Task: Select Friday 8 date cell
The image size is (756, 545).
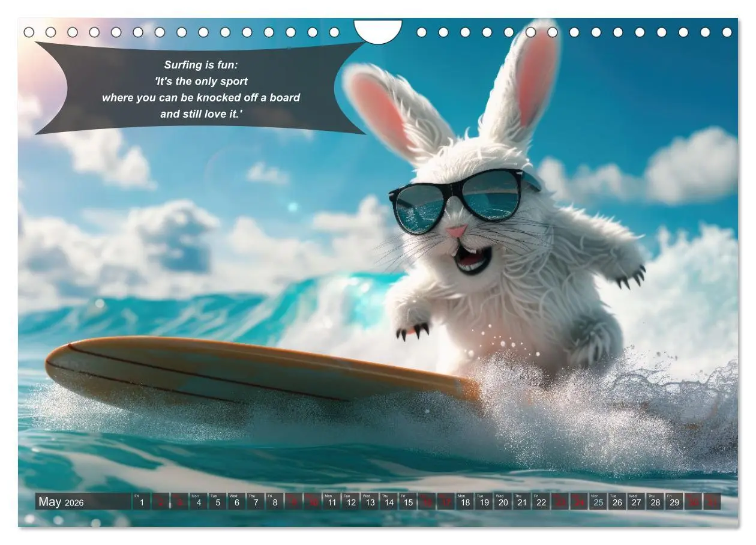Action: pyautogui.click(x=275, y=502)
